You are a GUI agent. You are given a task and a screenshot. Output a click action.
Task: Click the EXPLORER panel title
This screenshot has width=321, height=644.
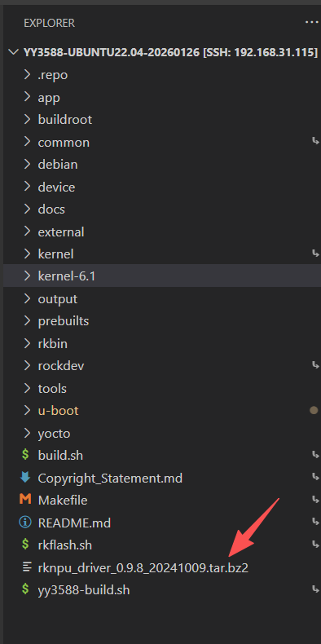coord(49,23)
